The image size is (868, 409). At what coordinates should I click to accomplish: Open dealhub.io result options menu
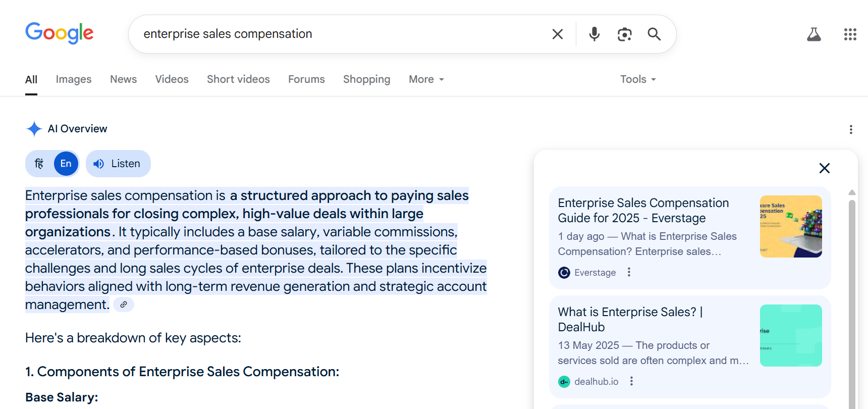pos(631,381)
